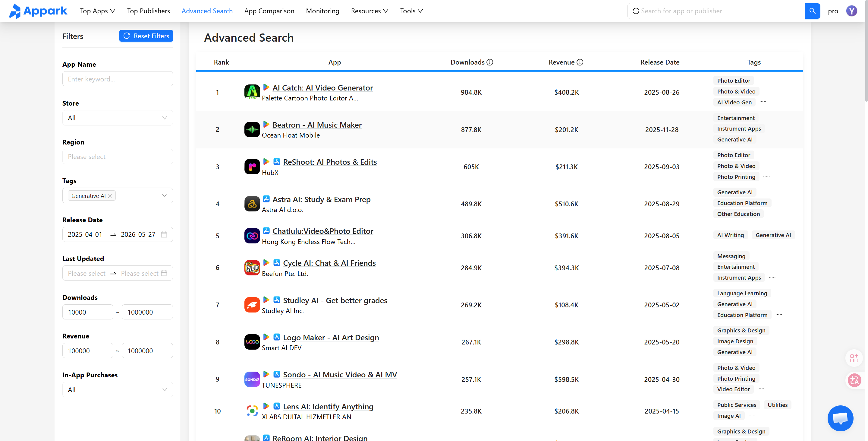Click the grid apps floating icon

coord(854,358)
